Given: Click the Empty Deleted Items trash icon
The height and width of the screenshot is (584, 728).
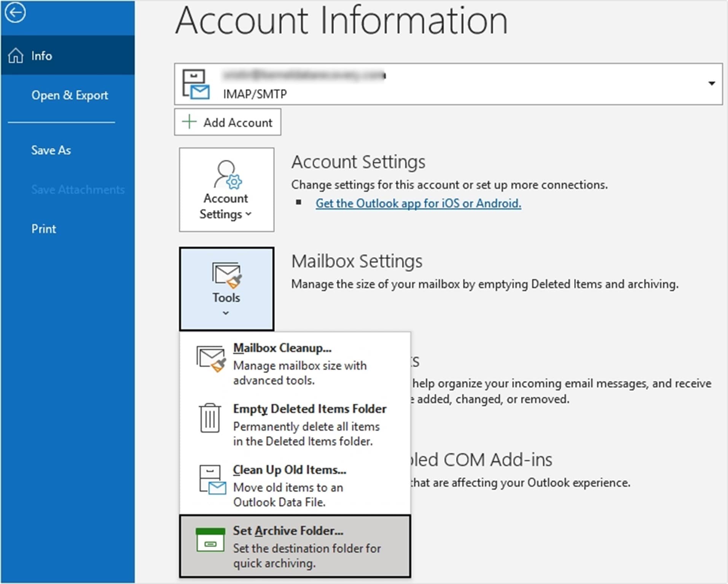Looking at the screenshot, I should (x=210, y=418).
